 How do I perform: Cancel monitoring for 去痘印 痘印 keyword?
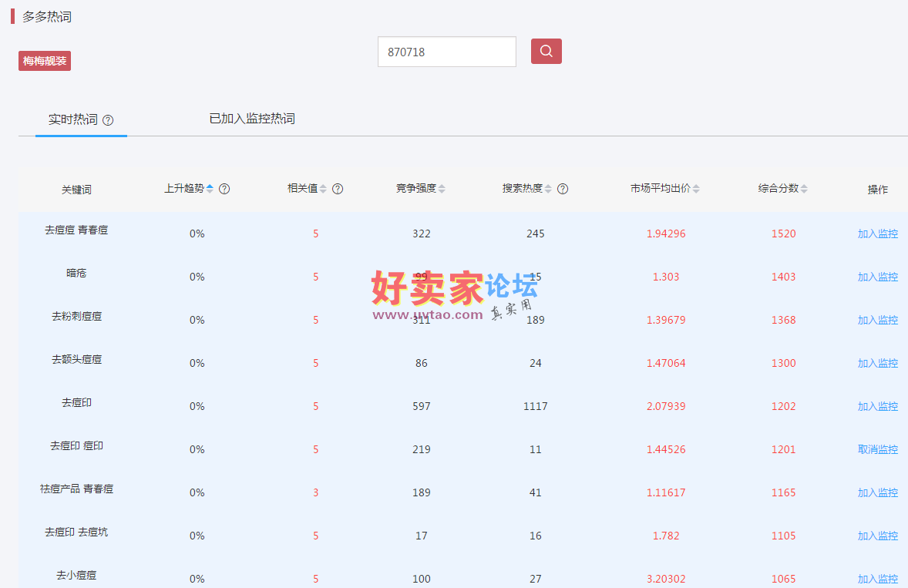pos(877,449)
